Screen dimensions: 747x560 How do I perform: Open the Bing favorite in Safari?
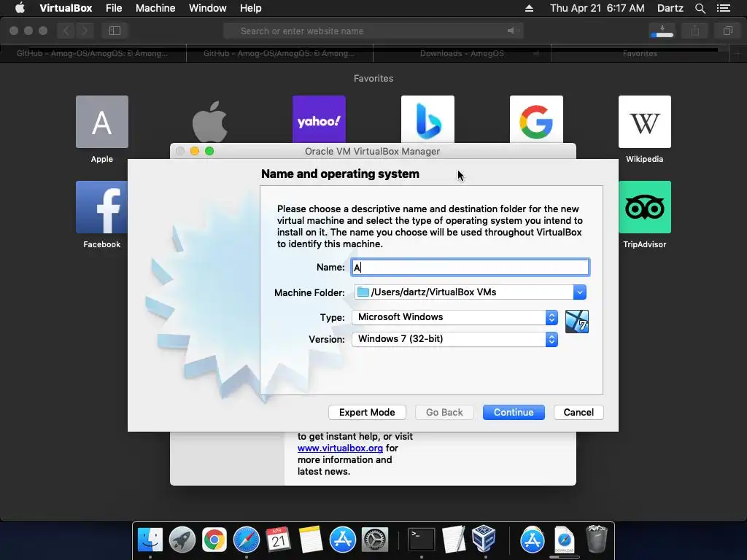click(427, 119)
